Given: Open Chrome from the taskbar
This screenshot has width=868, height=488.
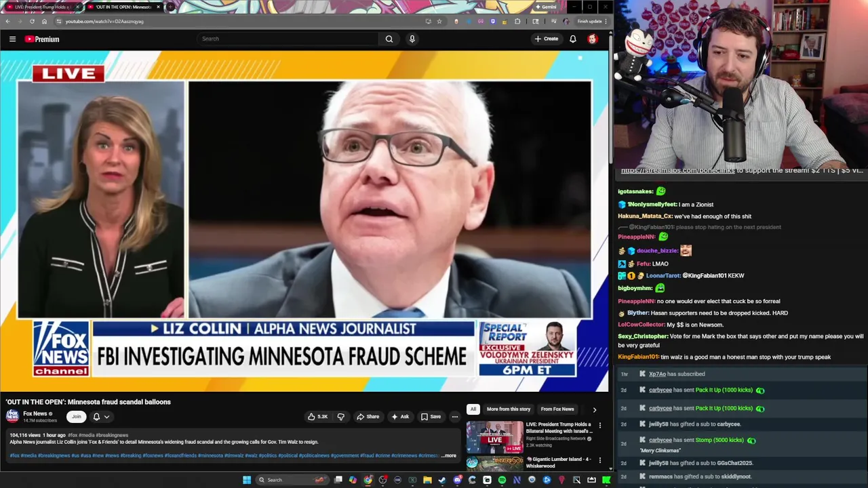Looking at the screenshot, I should [368, 480].
